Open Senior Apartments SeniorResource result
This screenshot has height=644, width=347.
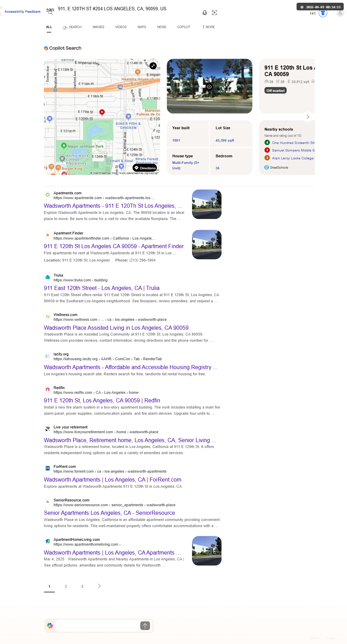(109, 513)
